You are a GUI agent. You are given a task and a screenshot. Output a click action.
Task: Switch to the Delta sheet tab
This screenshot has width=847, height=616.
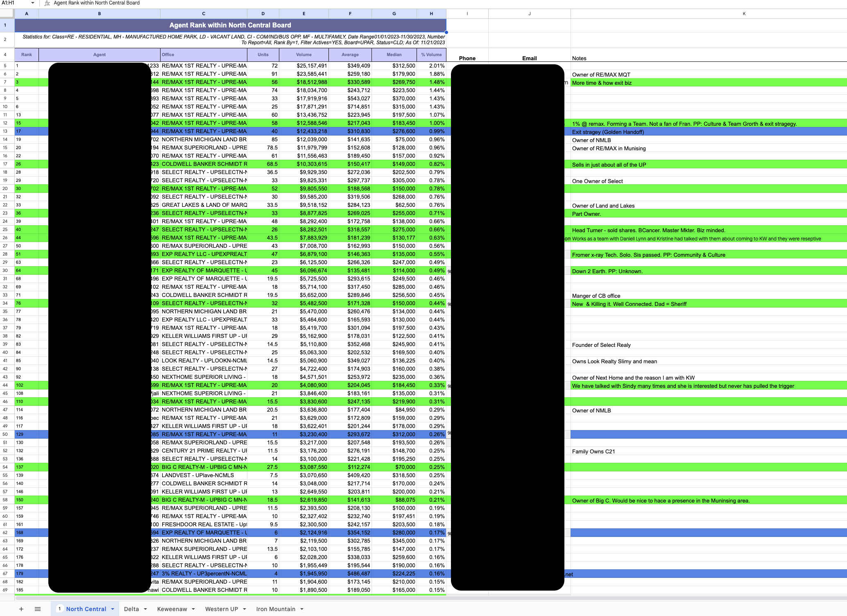point(131,609)
